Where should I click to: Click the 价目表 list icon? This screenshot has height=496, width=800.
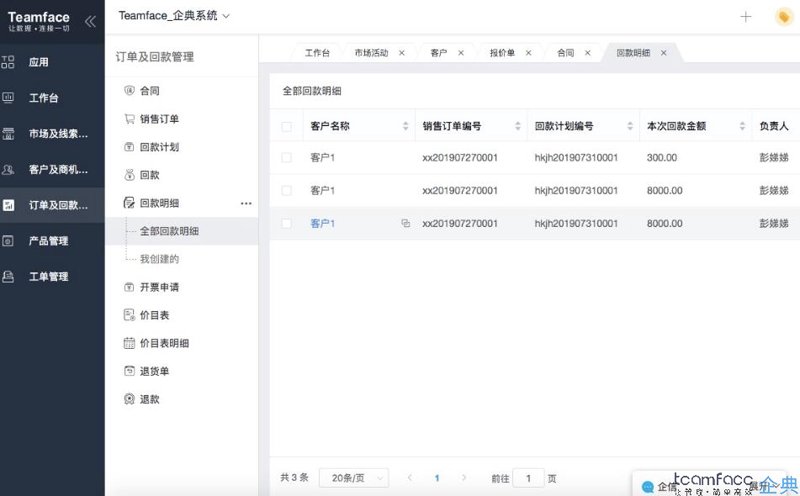point(129,315)
